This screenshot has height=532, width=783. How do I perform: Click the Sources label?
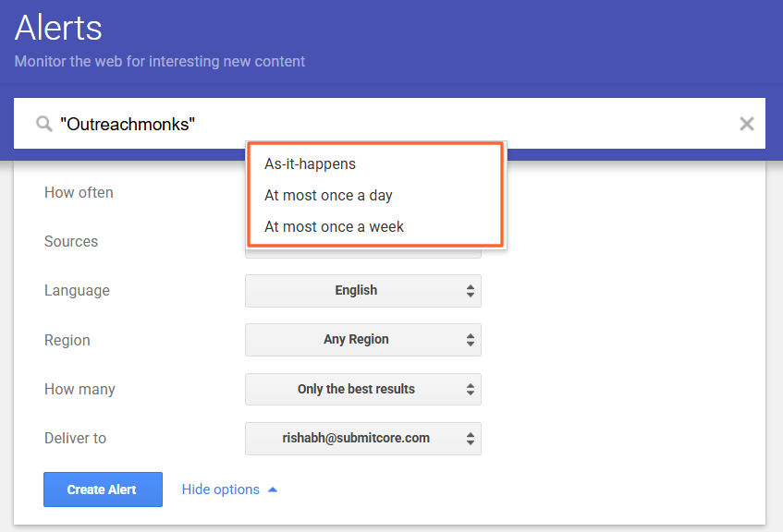[x=71, y=241]
